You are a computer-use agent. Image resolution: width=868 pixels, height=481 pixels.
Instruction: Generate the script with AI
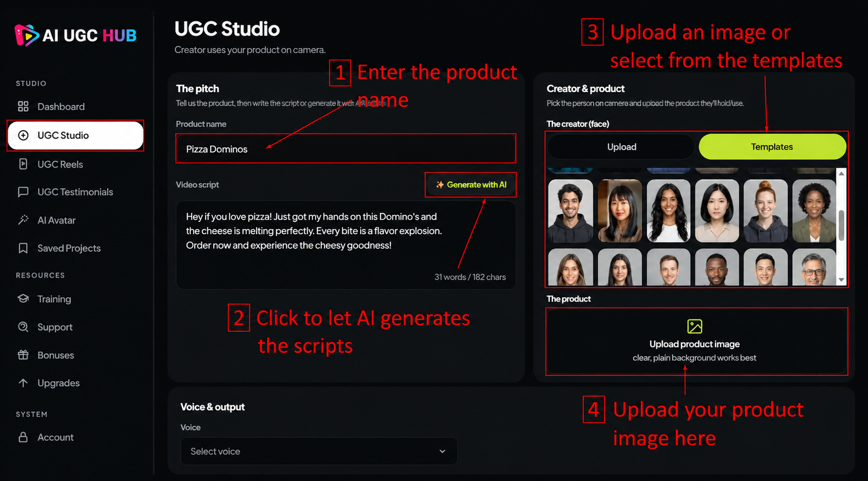[x=470, y=184]
